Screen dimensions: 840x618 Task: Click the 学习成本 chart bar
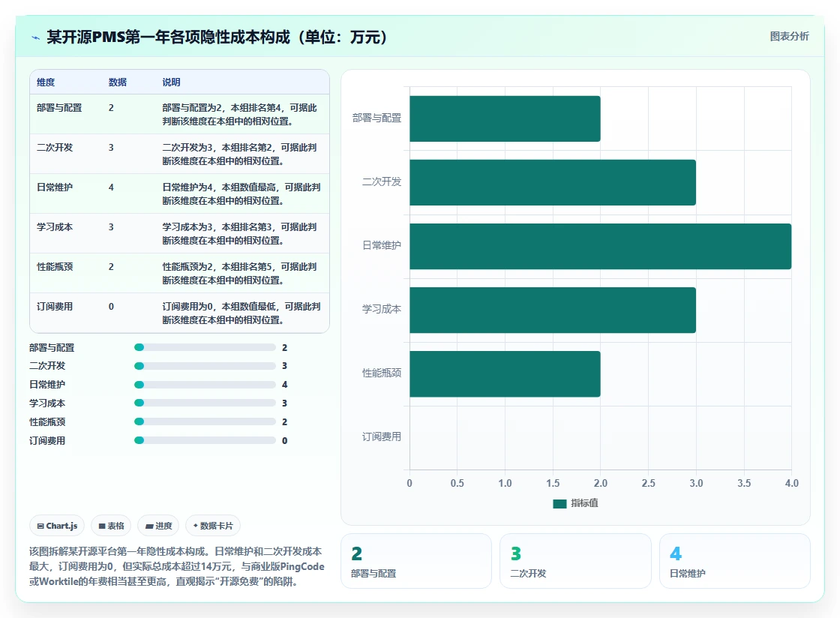[x=553, y=310]
